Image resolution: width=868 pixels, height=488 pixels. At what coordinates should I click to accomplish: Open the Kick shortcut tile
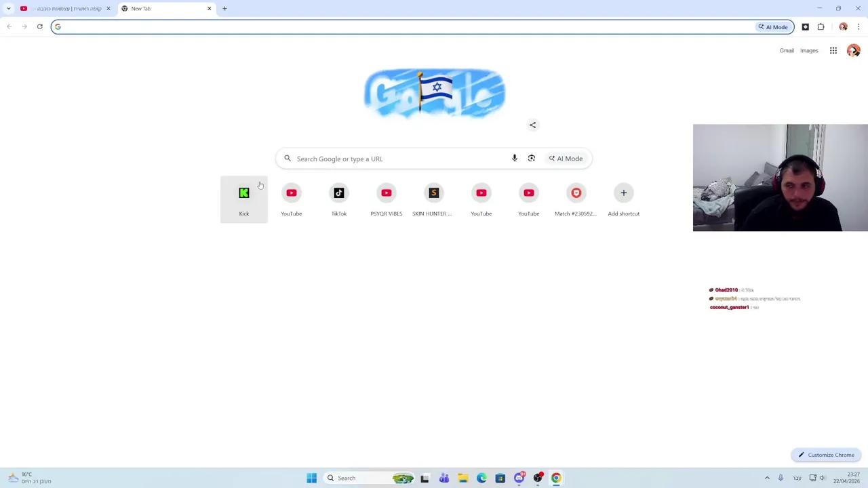point(244,199)
